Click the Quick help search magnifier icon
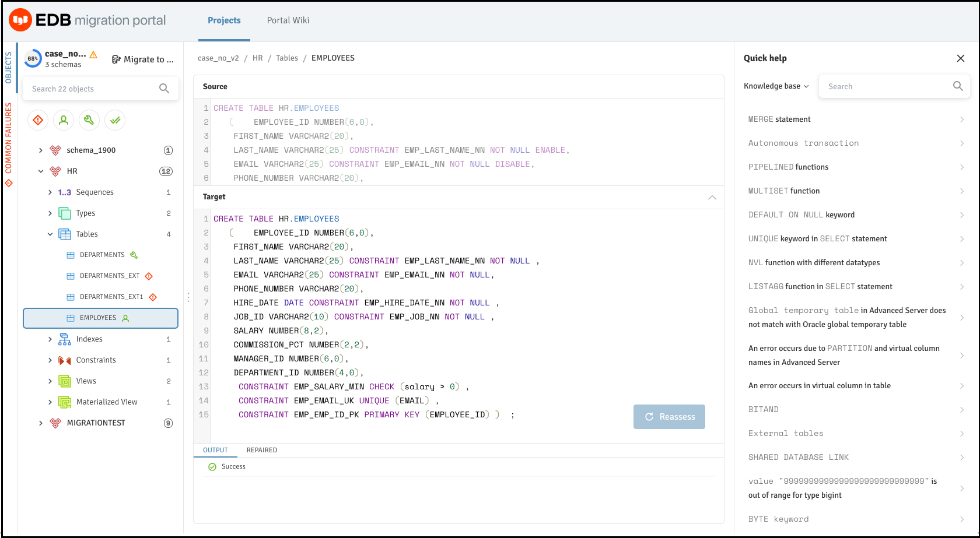This screenshot has height=538, width=980. (958, 86)
